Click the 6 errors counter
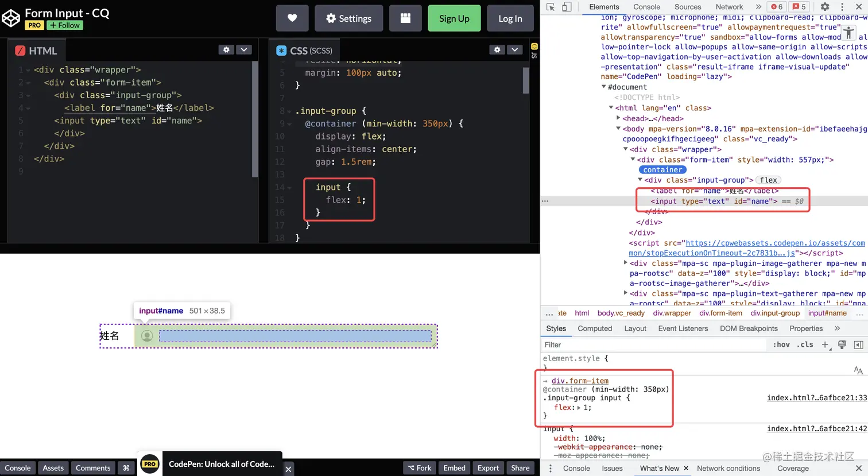The width and height of the screenshot is (868, 476). tap(777, 7)
